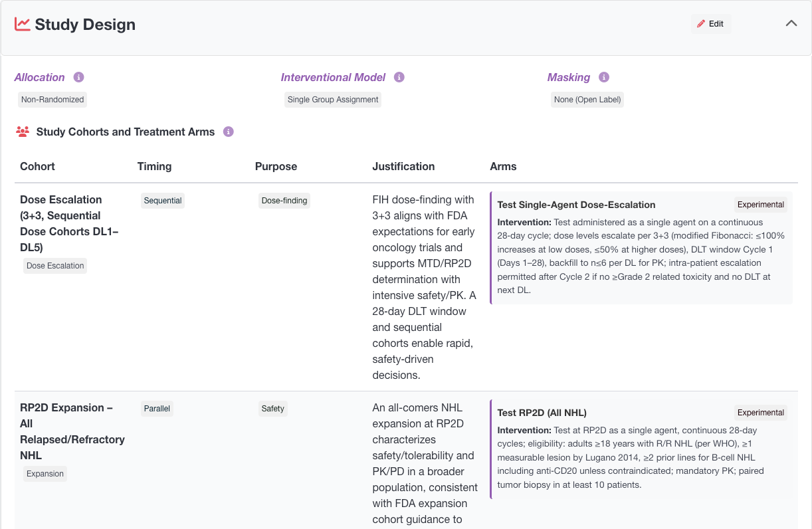Click the info icon next to Masking
Screen dimensions: 812x529
[x=604, y=77]
